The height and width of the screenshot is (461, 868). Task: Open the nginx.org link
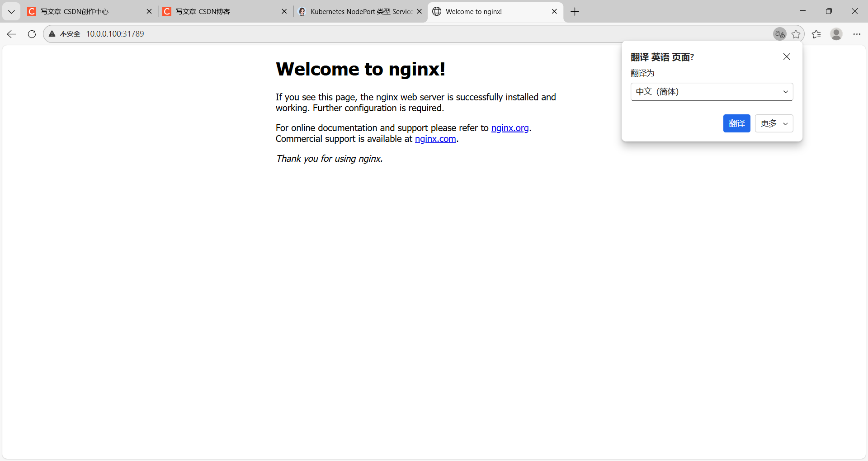tap(510, 128)
